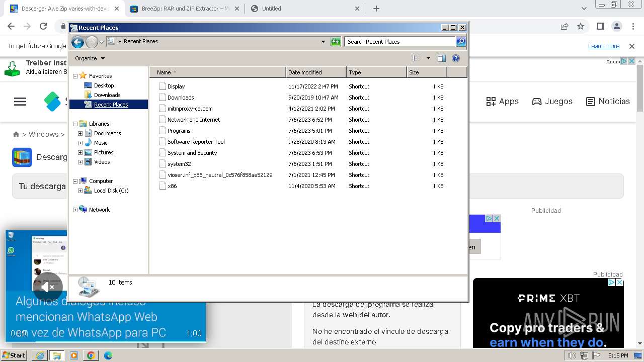Click the Chrome share page icon
644x362 pixels.
point(565,26)
